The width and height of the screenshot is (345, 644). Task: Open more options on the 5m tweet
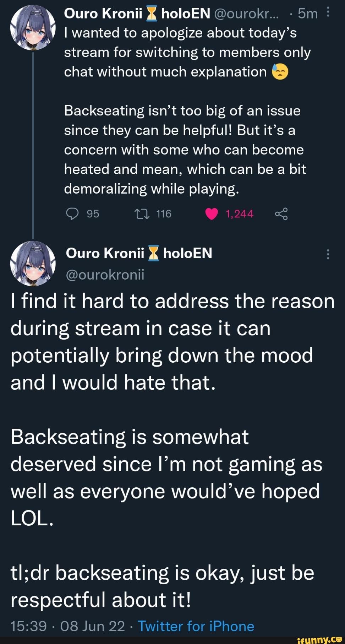point(328,13)
